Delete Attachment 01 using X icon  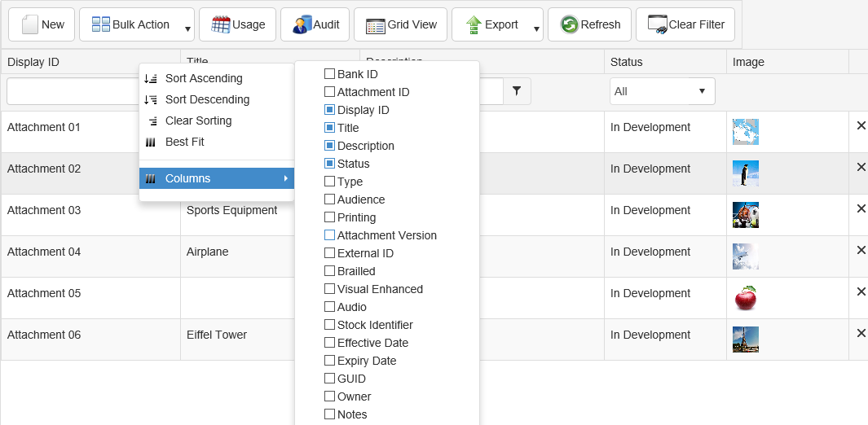[861, 125]
